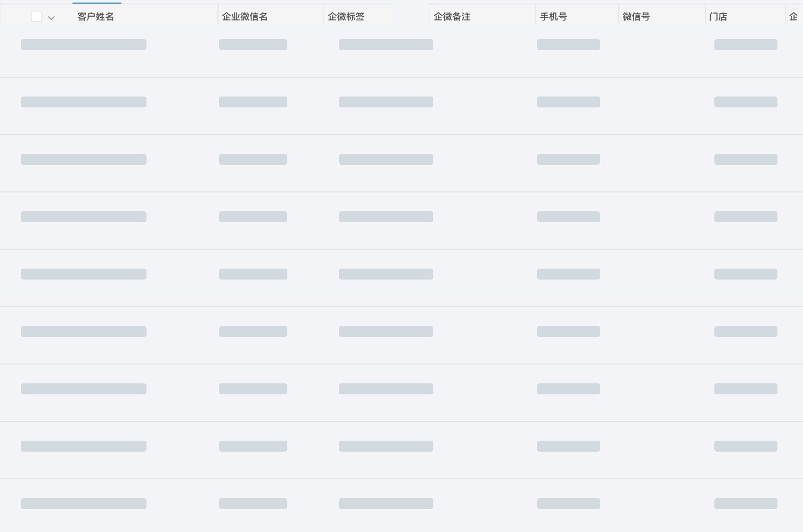The height and width of the screenshot is (532, 803).
Task: Click the 企微备注 column header
Action: coord(452,17)
